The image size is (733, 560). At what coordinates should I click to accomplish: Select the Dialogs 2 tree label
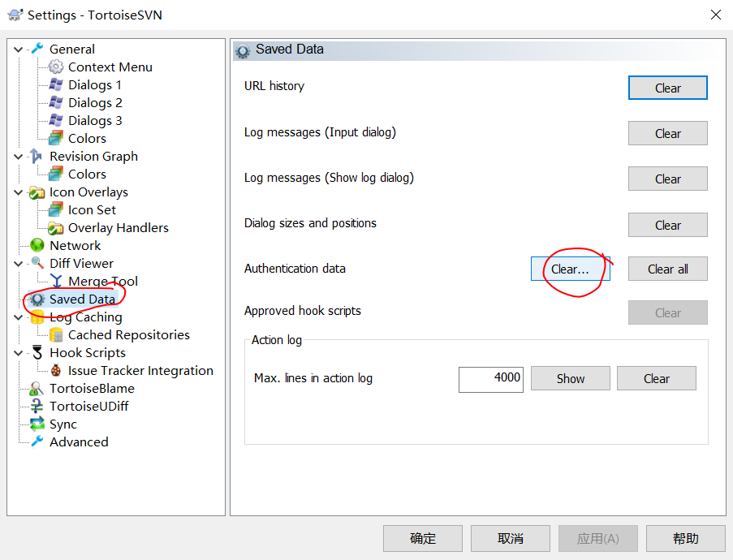95,102
